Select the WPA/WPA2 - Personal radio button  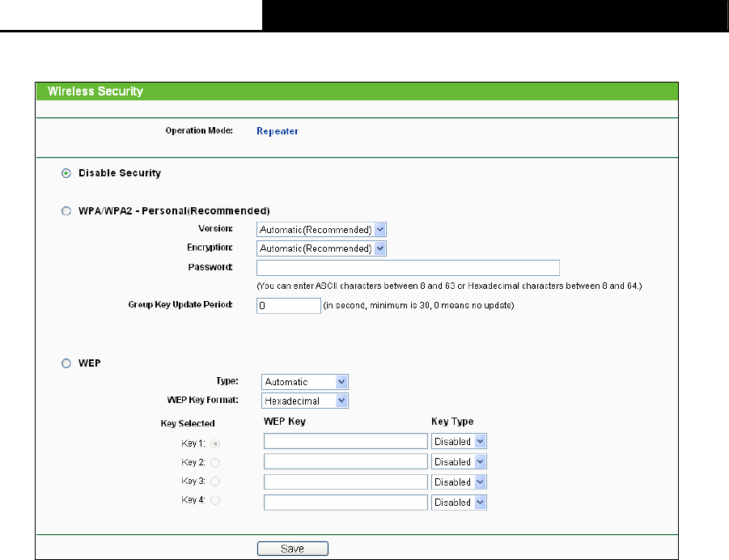click(66, 211)
